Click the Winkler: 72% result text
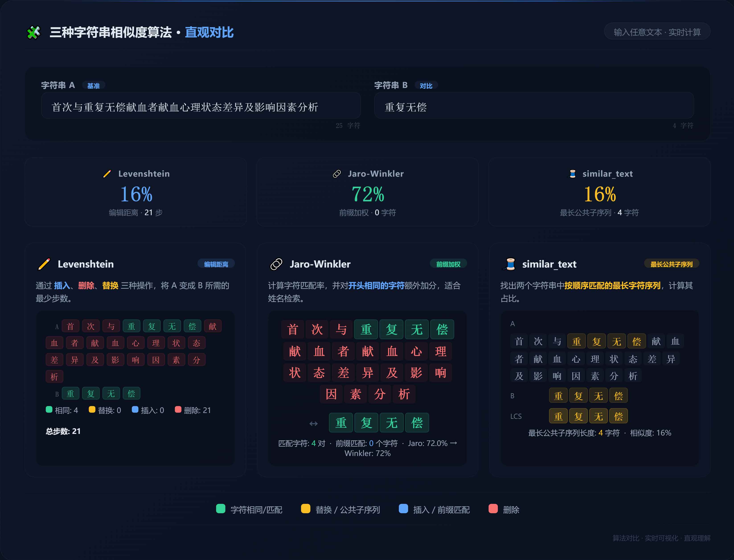The image size is (734, 560). [367, 453]
